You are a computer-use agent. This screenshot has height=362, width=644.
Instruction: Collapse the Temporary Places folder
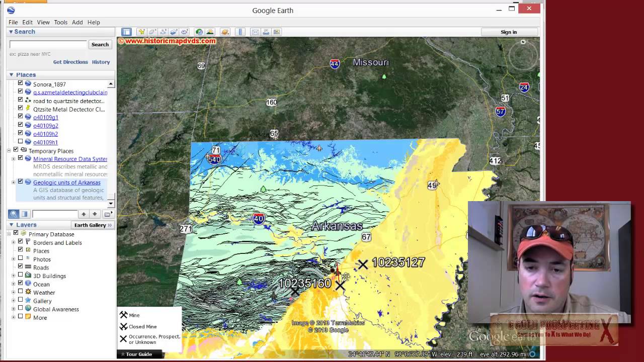tap(9, 150)
